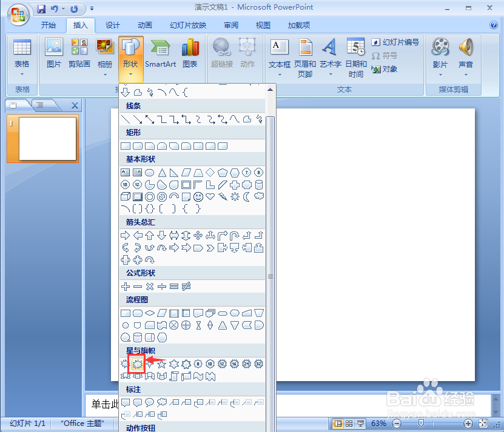Insert a SmartArt graphic
This screenshot has width=504, height=432.
pyautogui.click(x=160, y=53)
